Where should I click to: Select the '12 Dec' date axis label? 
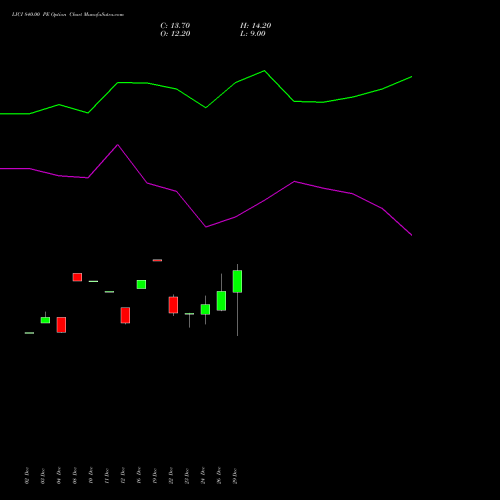pyautogui.click(x=123, y=476)
